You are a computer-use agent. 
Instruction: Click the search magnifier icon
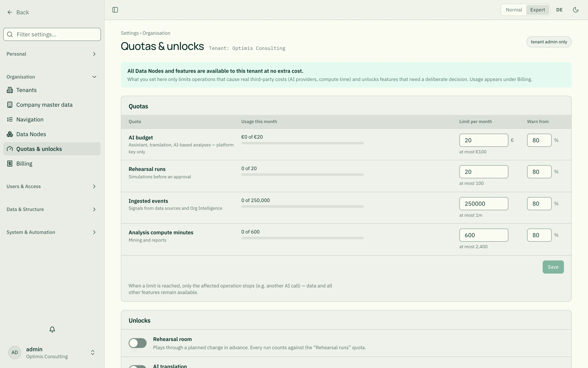10,34
